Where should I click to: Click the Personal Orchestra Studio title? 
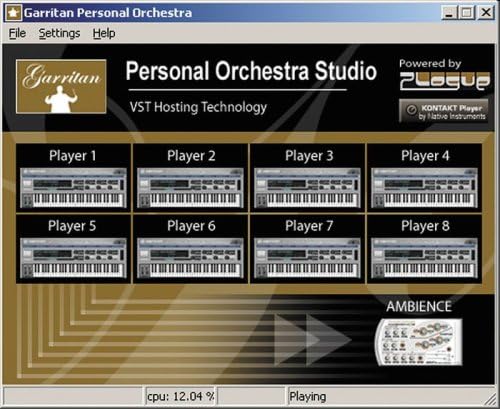coord(251,71)
